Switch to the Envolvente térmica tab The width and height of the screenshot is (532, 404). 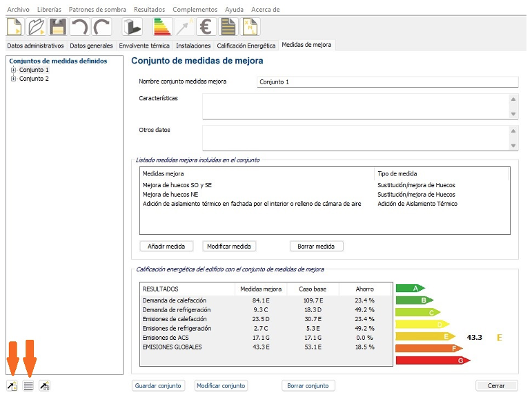click(x=144, y=46)
